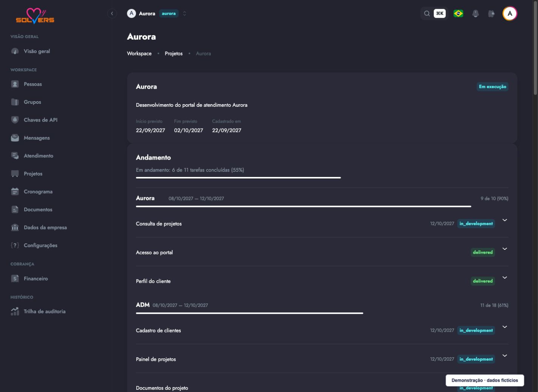Click the Grupos sidebar icon
The height and width of the screenshot is (392, 538).
pos(15,102)
